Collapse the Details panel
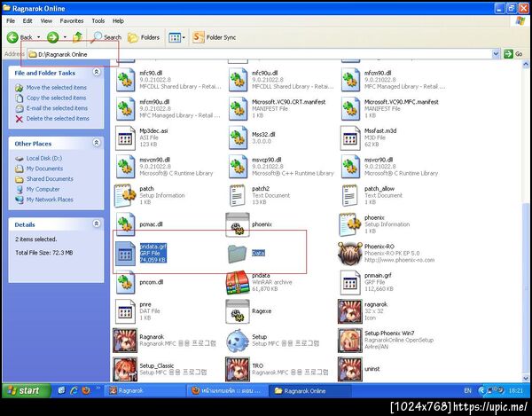Image resolution: width=532 pixels, height=416 pixels. 97,224
